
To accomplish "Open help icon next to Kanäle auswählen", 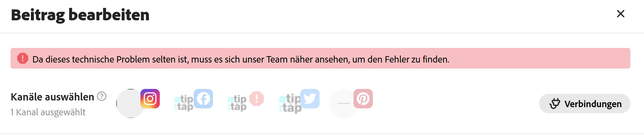I will [102, 97].
